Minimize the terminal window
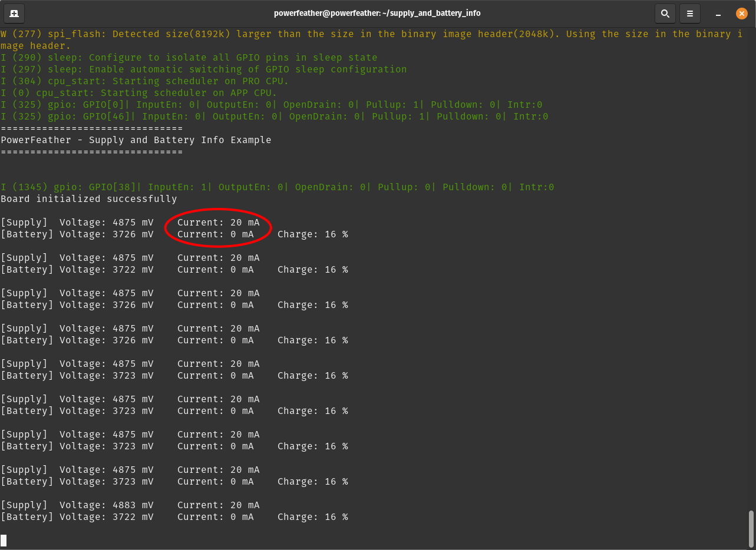This screenshot has width=756, height=550. [718, 13]
